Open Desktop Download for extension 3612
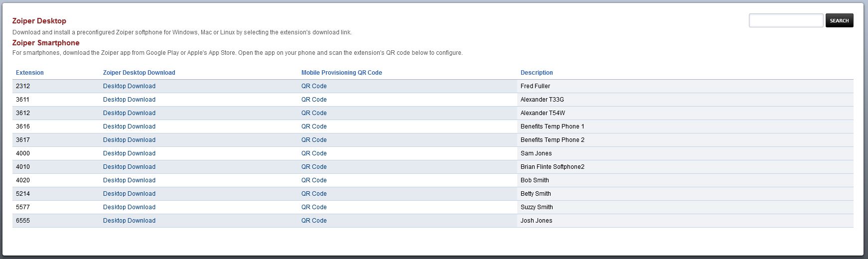The image size is (868, 259). coord(129,113)
